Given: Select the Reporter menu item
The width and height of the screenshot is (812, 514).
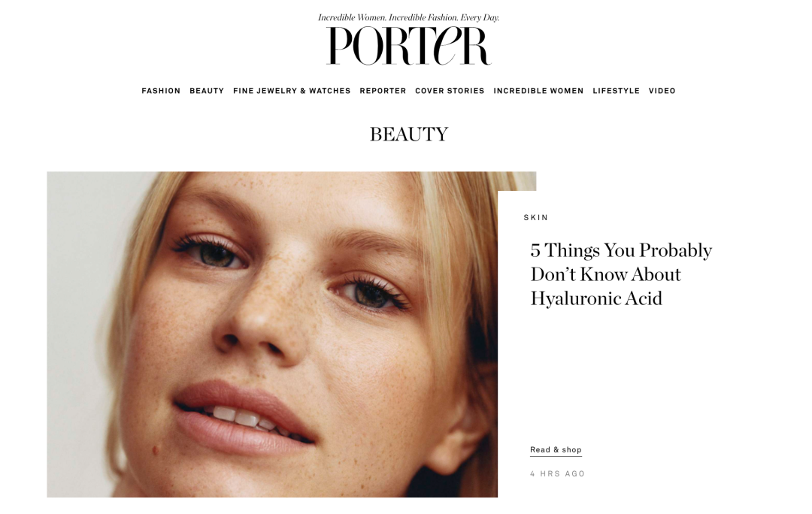Looking at the screenshot, I should 383,91.
